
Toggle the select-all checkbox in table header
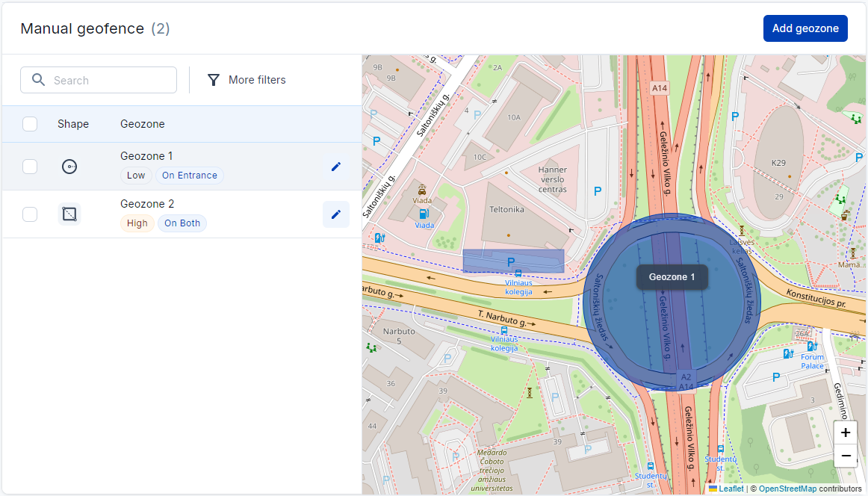(x=30, y=124)
